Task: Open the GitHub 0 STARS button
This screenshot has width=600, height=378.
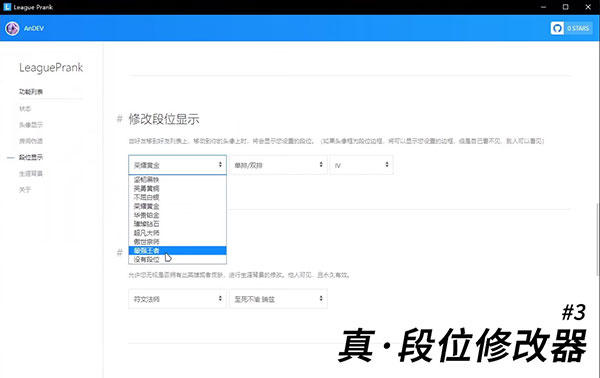Action: click(x=571, y=28)
